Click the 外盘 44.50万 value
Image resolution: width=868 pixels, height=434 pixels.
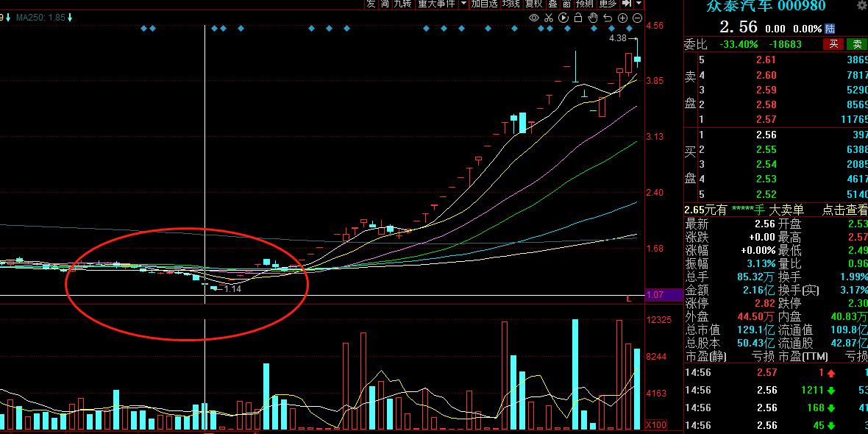click(x=757, y=316)
